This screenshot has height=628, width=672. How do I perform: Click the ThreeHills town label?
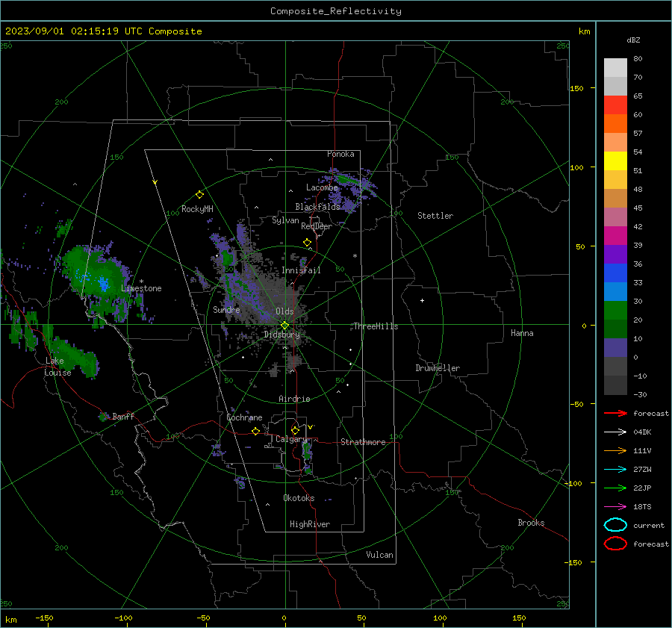376,326
